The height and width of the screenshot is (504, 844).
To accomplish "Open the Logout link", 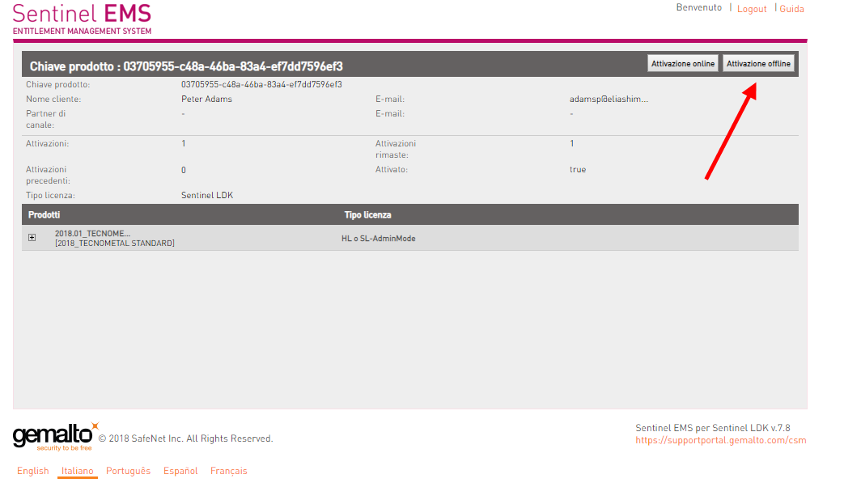I will pos(752,9).
